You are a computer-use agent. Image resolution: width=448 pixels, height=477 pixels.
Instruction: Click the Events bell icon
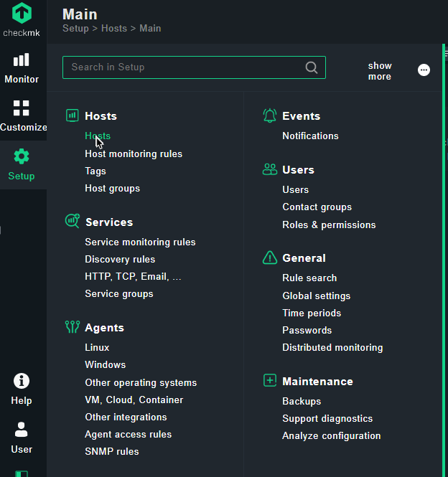pos(269,115)
